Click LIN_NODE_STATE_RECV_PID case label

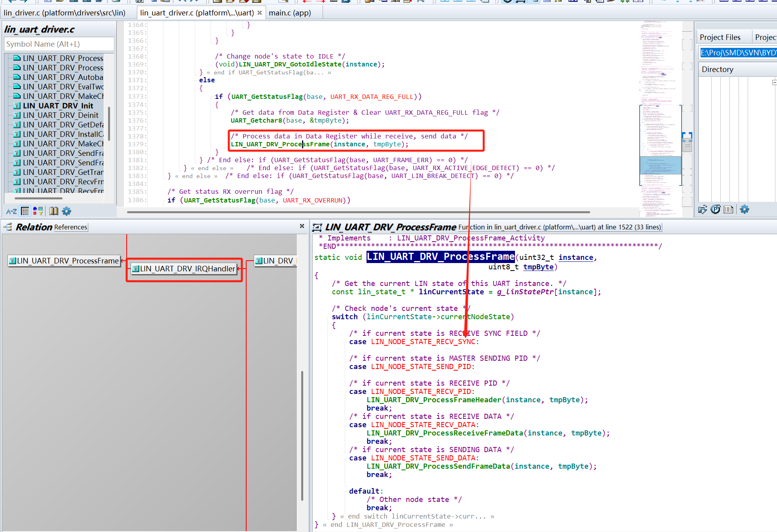(x=421, y=392)
